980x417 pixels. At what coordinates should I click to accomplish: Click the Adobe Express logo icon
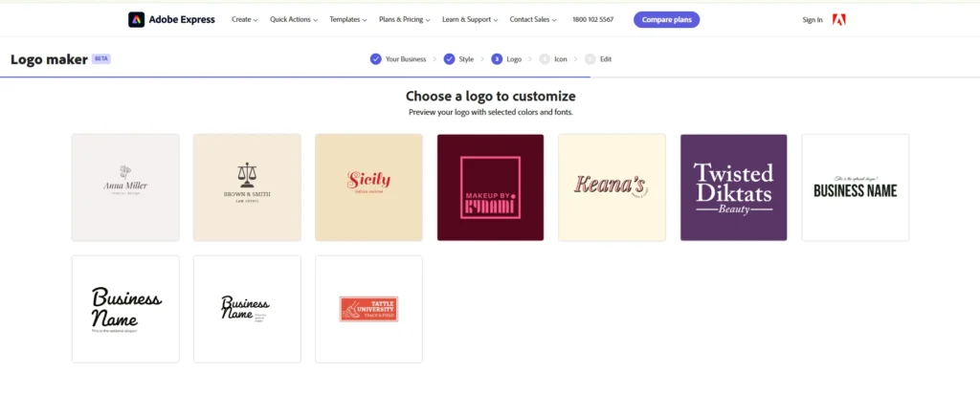point(136,19)
